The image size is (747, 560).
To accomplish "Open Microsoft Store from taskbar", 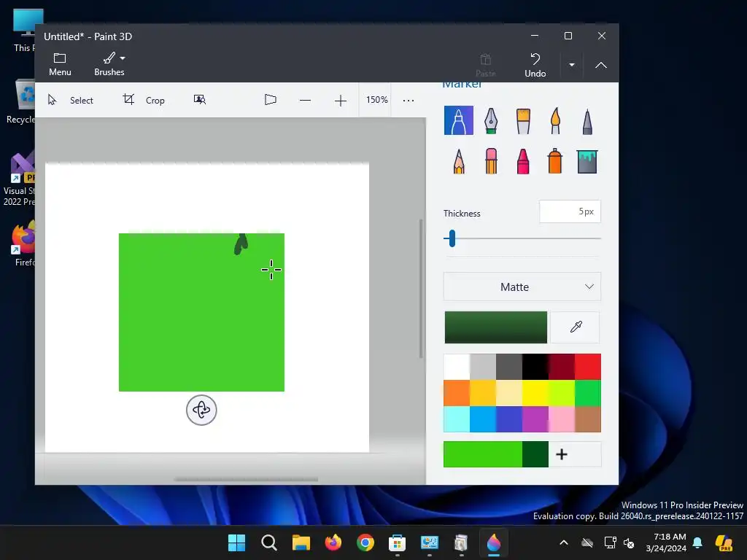I will click(x=398, y=542).
